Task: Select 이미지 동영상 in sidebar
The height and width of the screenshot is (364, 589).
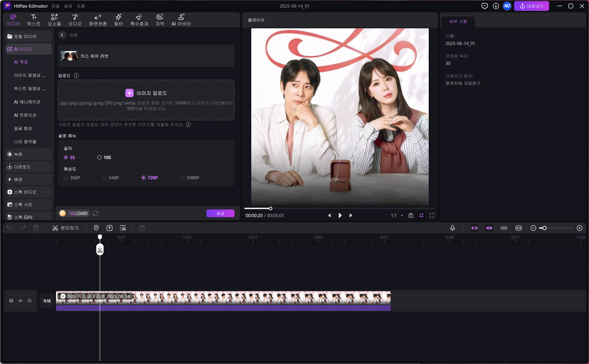Action: [30, 75]
